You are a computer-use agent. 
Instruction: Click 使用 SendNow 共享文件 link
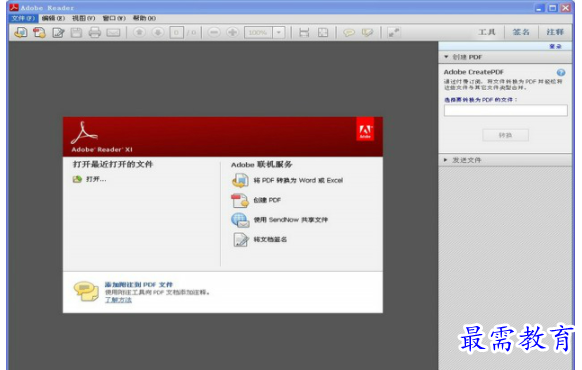click(x=291, y=220)
